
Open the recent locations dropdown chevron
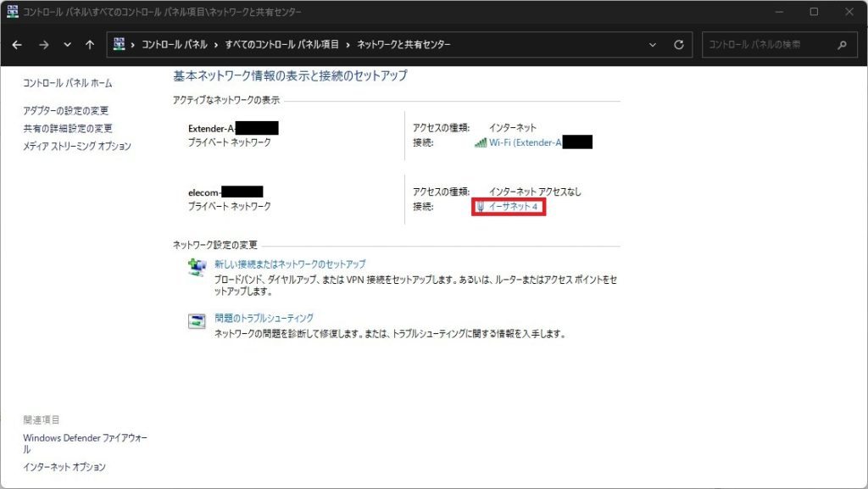pyautogui.click(x=68, y=45)
